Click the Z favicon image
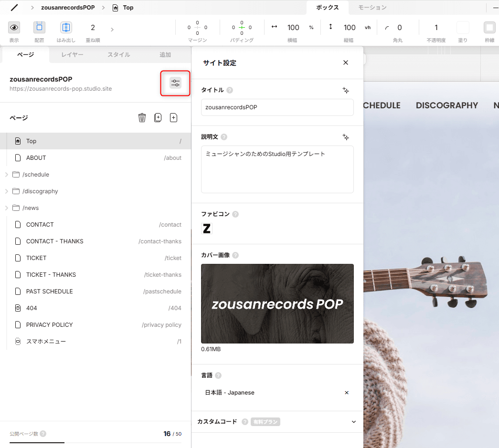 (207, 229)
